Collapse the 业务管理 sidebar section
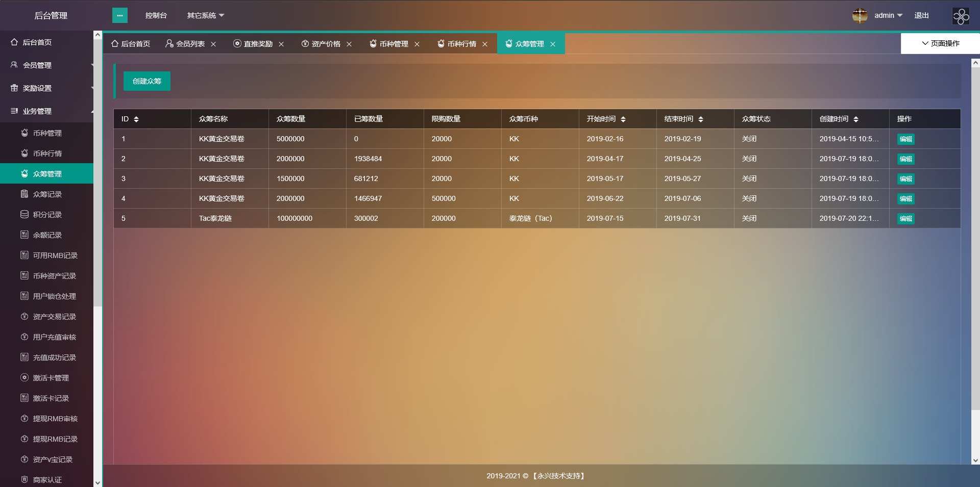980x487 pixels. pos(47,111)
